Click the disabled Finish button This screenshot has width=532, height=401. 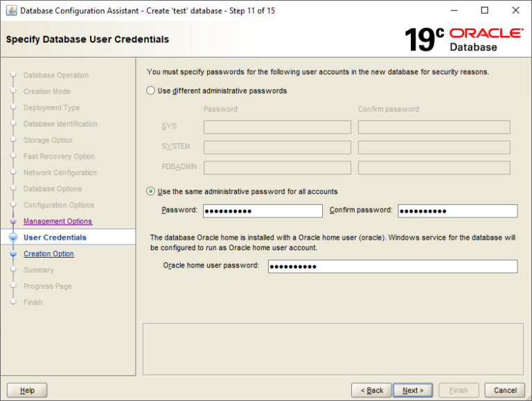point(459,390)
